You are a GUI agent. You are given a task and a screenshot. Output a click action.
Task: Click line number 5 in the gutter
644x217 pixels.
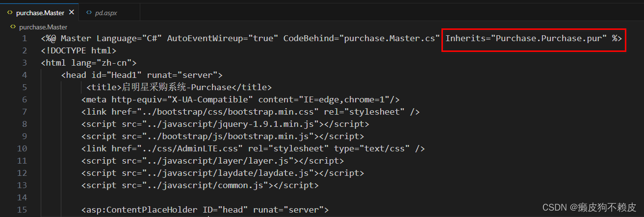pos(24,87)
